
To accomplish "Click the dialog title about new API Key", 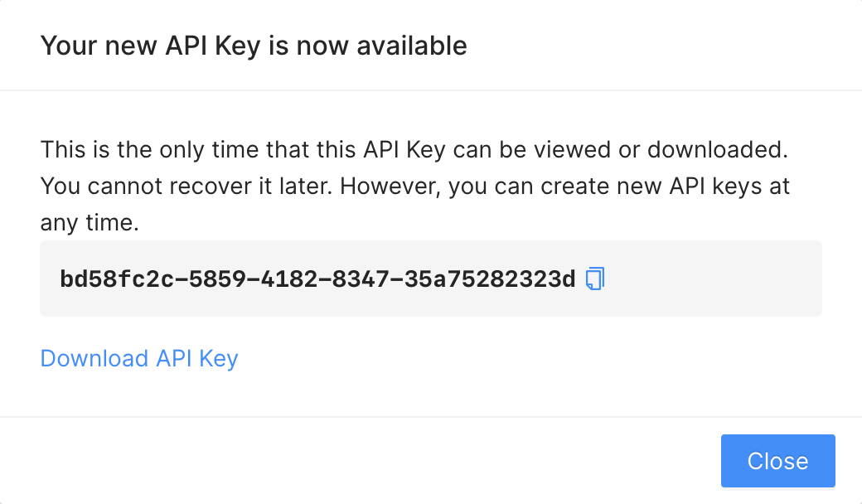I will coord(254,46).
